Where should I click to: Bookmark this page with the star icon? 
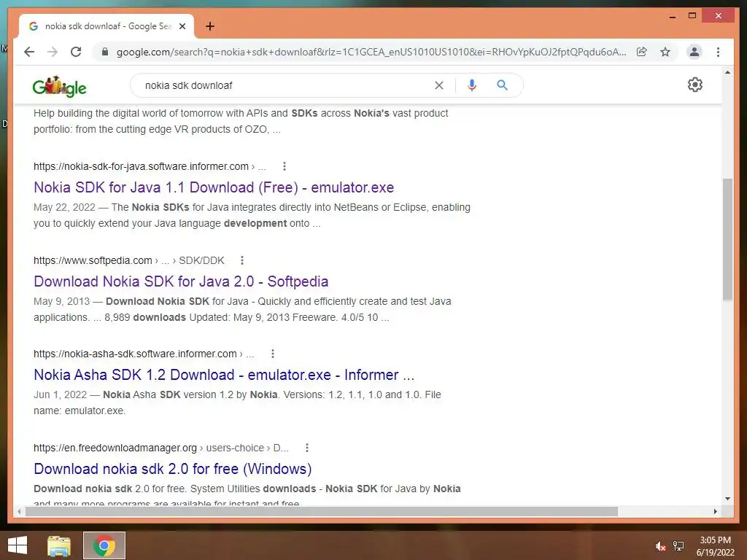tap(665, 52)
